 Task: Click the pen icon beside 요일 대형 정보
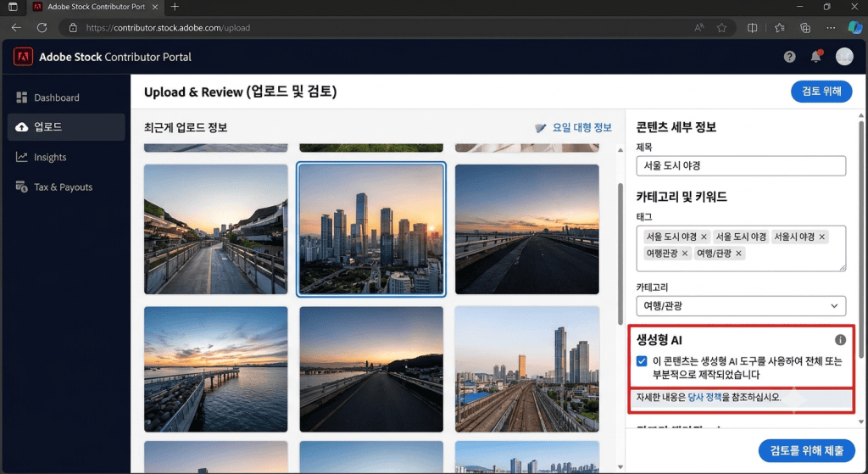coord(540,128)
